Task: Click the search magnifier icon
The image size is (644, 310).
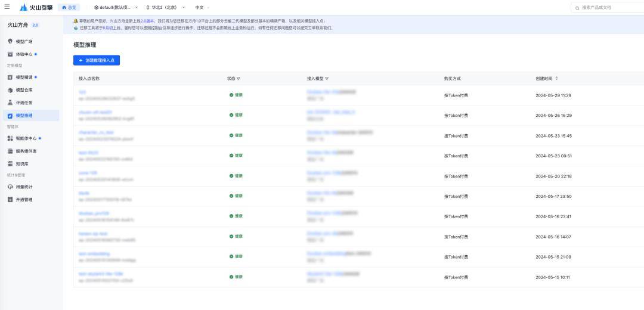Action: point(577,7)
